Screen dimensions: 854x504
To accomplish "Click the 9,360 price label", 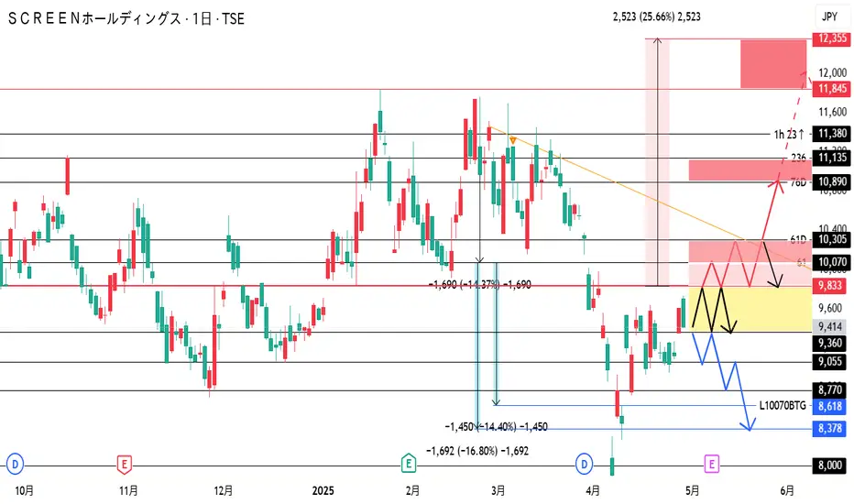I will (x=830, y=344).
